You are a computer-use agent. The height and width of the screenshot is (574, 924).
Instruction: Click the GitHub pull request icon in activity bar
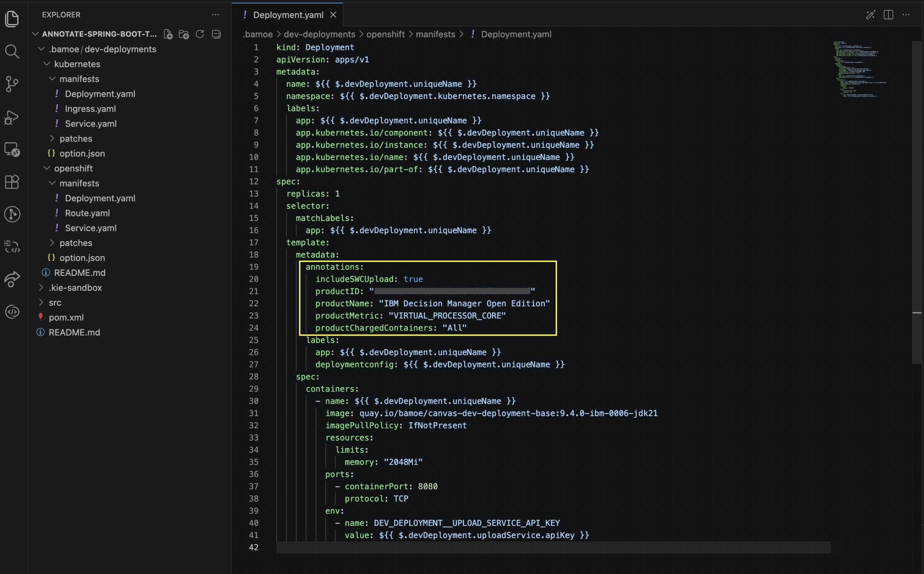click(12, 214)
